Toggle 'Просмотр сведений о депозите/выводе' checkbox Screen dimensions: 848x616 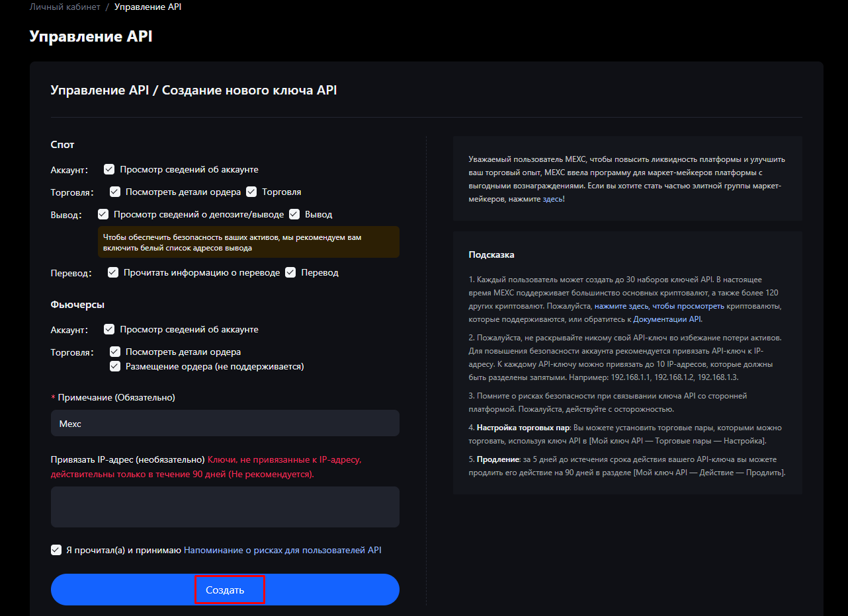pos(103,214)
